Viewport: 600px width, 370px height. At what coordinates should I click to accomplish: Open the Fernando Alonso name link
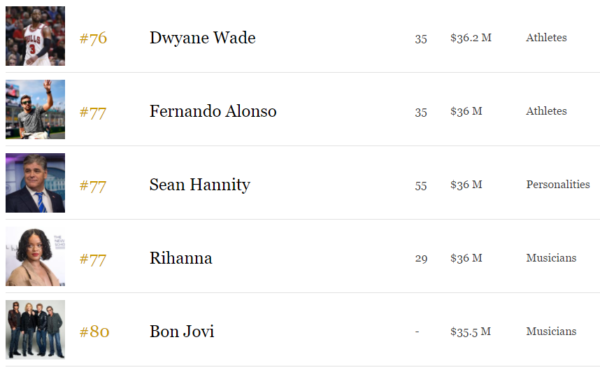[x=213, y=111]
